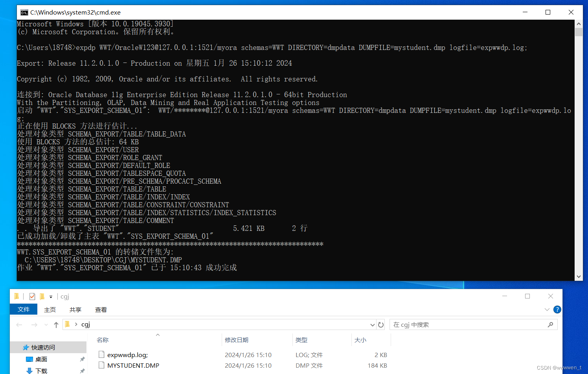The image size is (588, 374).
Task: Maximize the cgj Explorer window
Action: (x=527, y=296)
